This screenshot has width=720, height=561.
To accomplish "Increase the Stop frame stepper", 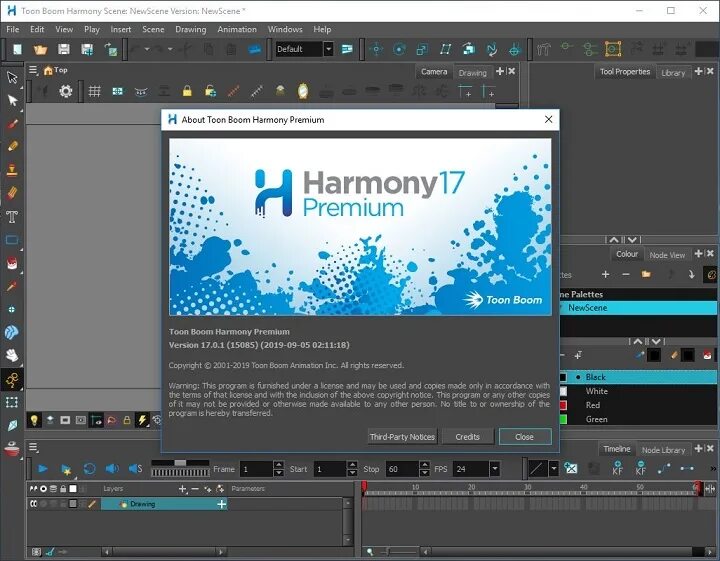I will tap(425, 465).
